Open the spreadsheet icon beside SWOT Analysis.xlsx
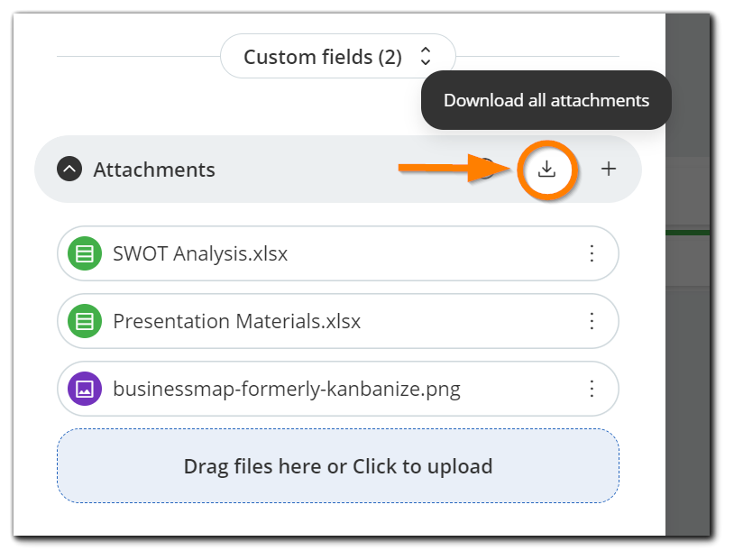The height and width of the screenshot is (560, 734). pos(84,253)
